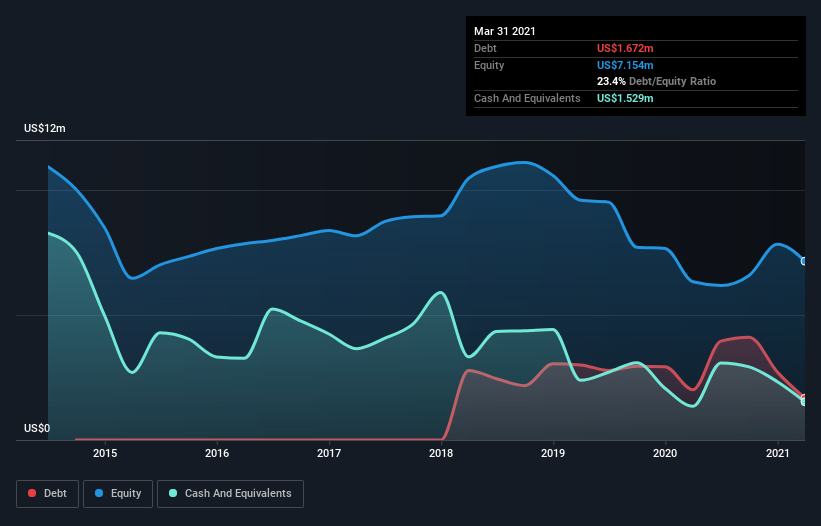Click the 2021 x-axis label
This screenshot has height=526, width=821.
(778, 454)
